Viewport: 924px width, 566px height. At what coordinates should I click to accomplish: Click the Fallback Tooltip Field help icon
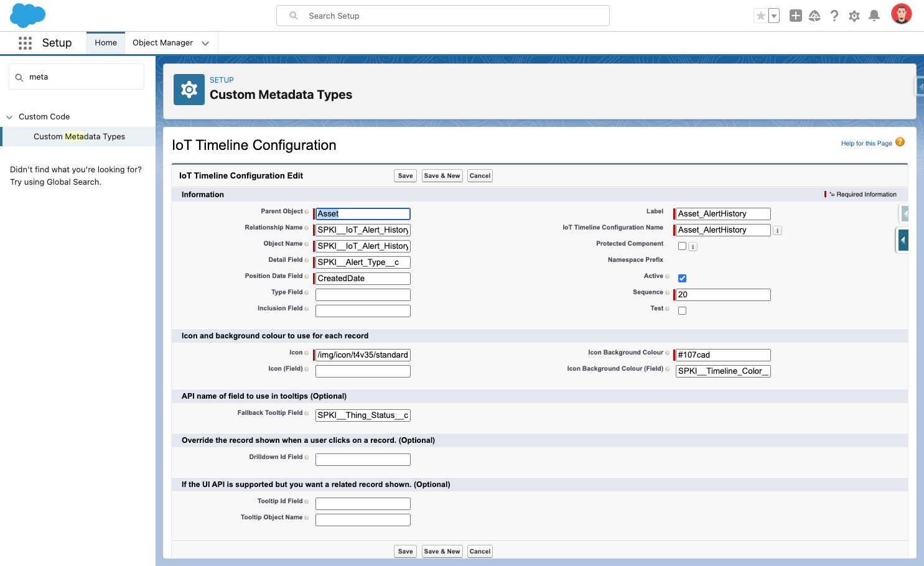(307, 414)
